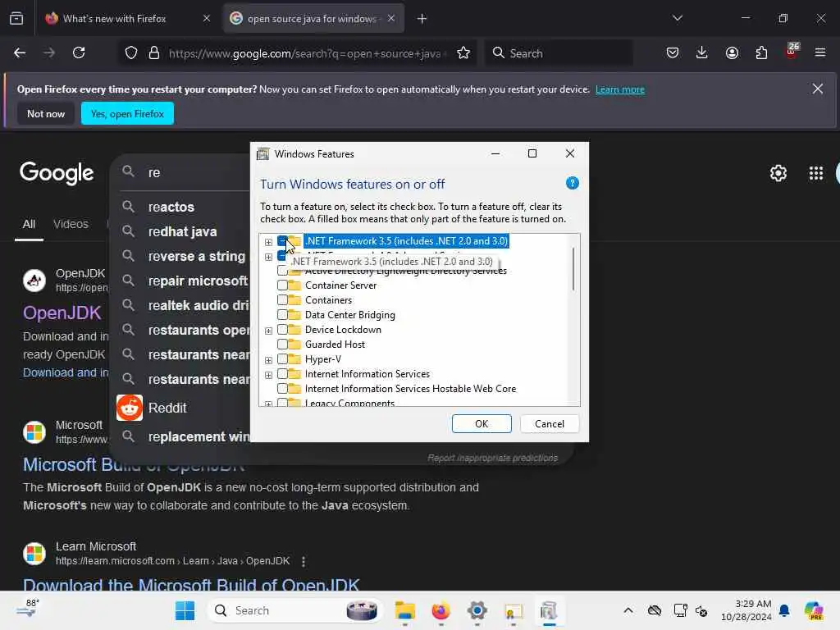Click OK in Windows Features dialog
This screenshot has width=840, height=630.
point(482,424)
